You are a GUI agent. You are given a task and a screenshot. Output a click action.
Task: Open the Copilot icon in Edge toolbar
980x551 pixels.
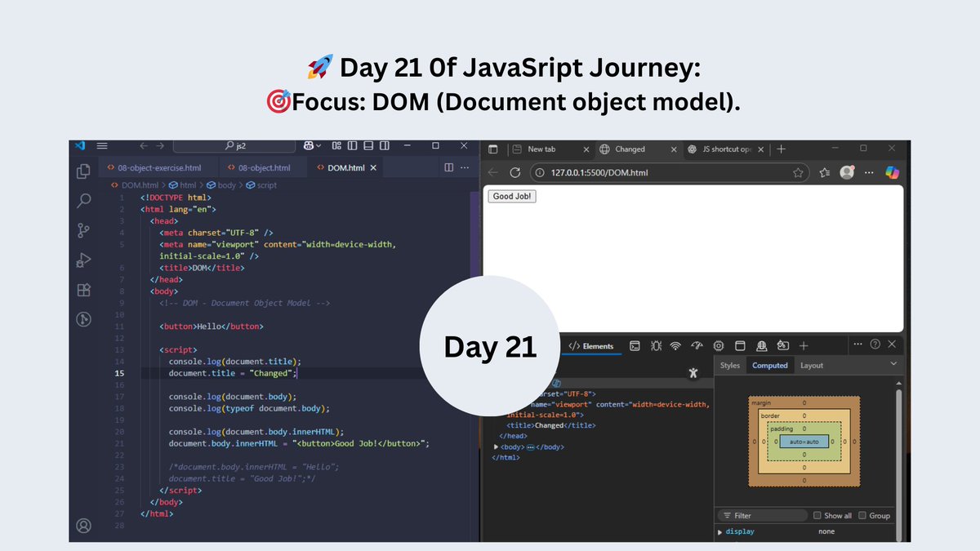892,172
